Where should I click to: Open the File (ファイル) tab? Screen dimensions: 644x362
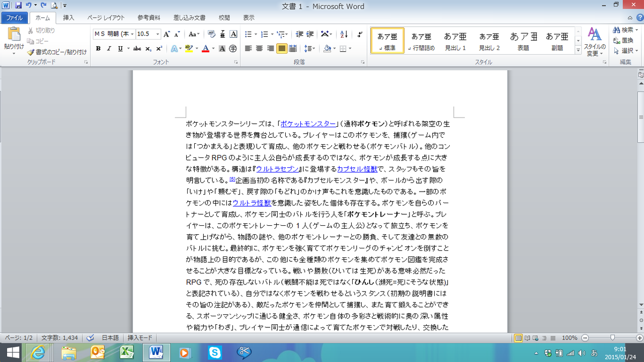[14, 18]
